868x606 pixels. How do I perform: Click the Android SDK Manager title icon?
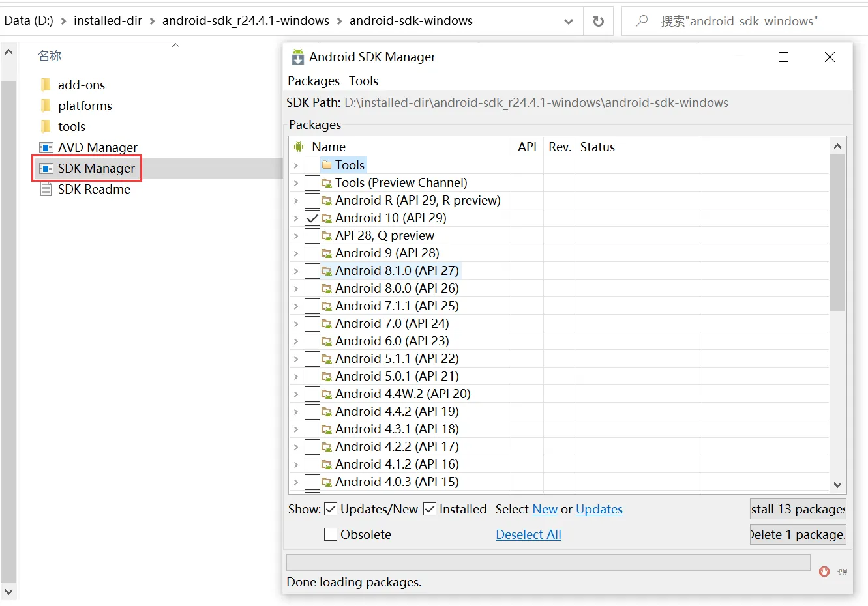297,57
